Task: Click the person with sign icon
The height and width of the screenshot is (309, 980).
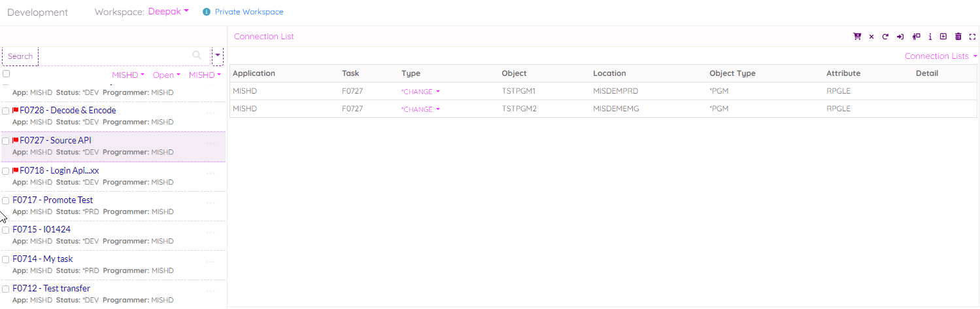Action: click(916, 37)
